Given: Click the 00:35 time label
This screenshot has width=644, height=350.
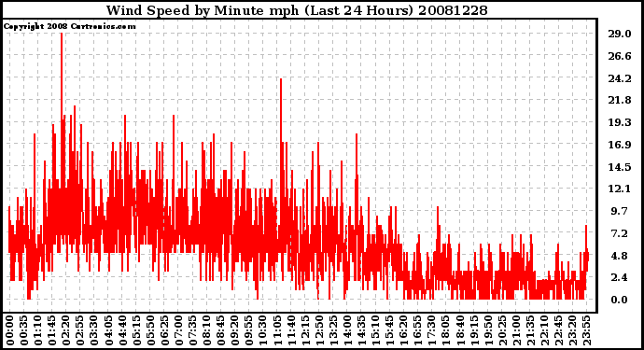Looking at the screenshot, I should 24,330.
